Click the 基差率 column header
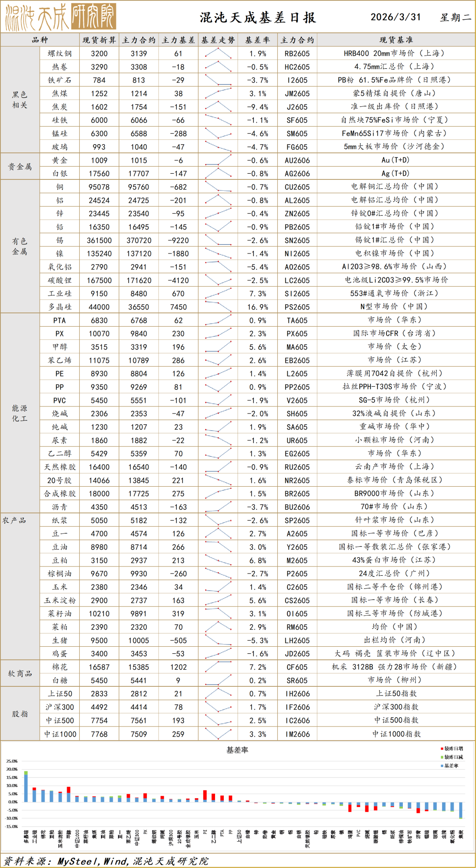This screenshot has width=476, height=868. (258, 40)
